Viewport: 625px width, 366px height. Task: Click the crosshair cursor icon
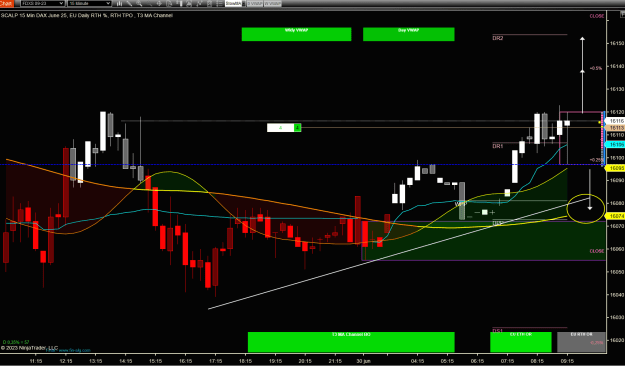[x=159, y=3]
